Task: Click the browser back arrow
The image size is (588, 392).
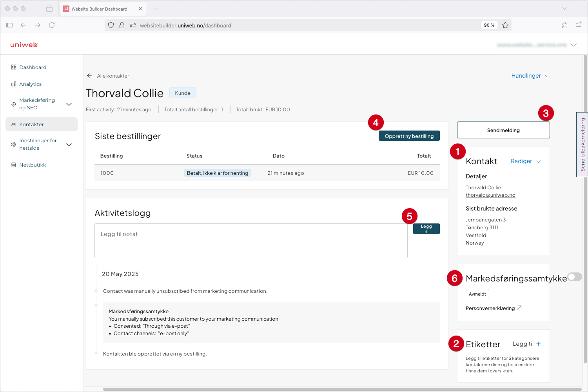Action: pos(24,25)
